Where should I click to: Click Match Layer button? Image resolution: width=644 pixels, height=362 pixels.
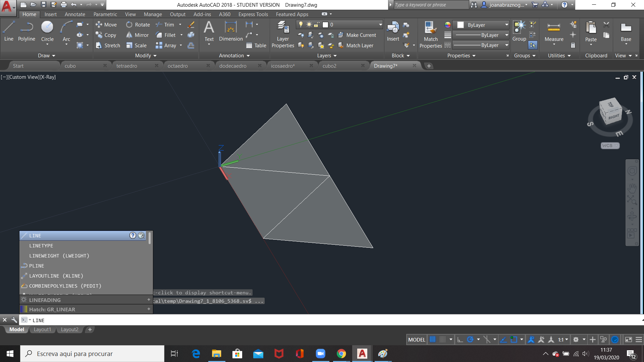click(356, 46)
